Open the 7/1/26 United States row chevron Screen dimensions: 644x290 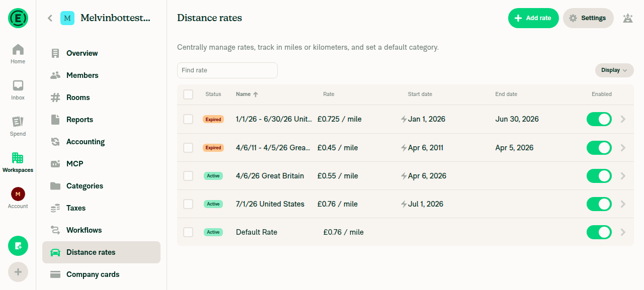click(623, 204)
